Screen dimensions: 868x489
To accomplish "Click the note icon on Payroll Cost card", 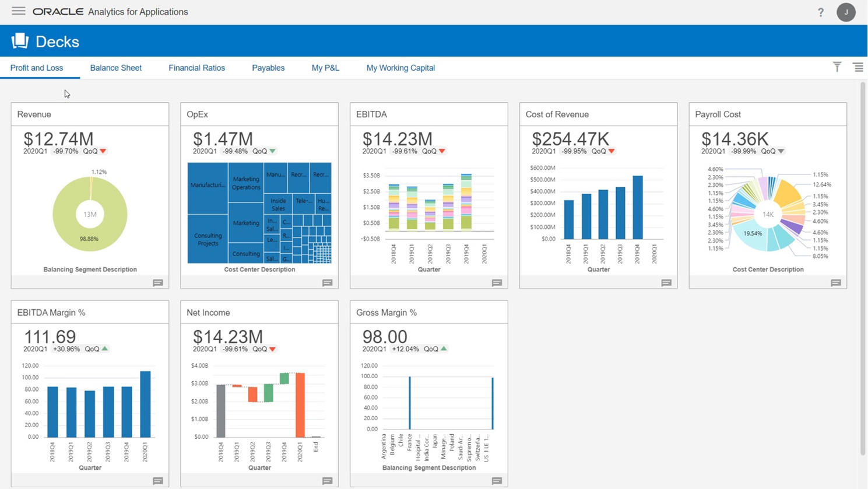I will pos(835,282).
